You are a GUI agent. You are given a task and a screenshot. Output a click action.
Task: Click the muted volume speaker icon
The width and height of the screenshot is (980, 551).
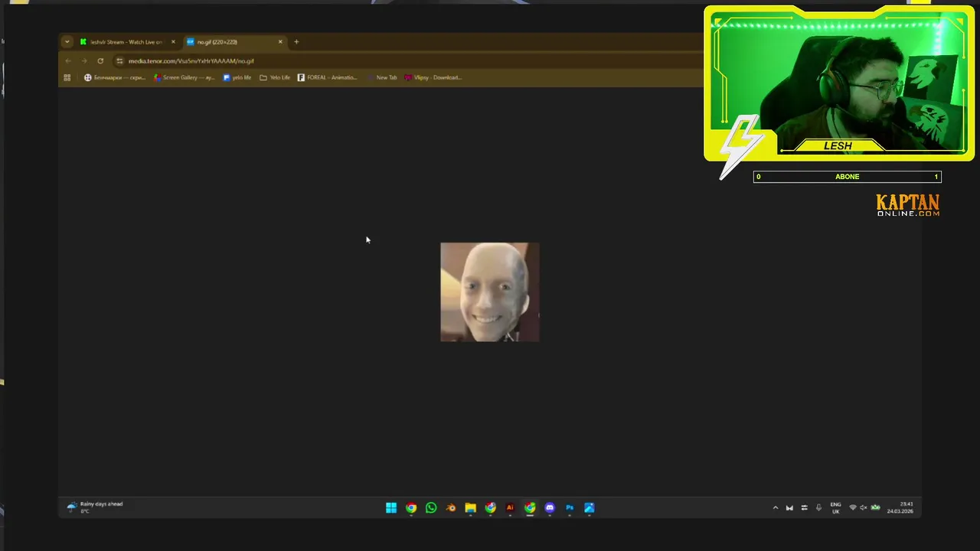click(x=864, y=507)
